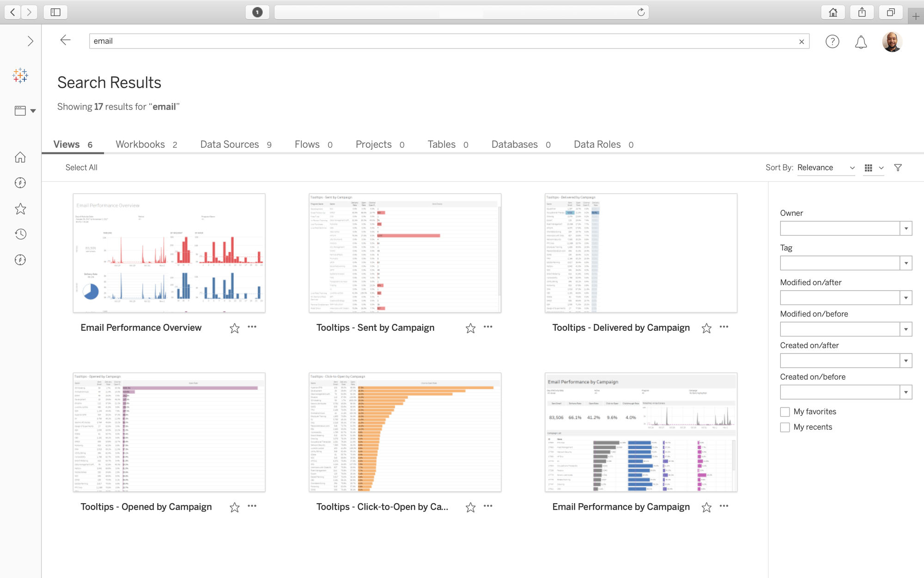Check the My recents filter
Viewport: 924px width, 578px height.
785,427
